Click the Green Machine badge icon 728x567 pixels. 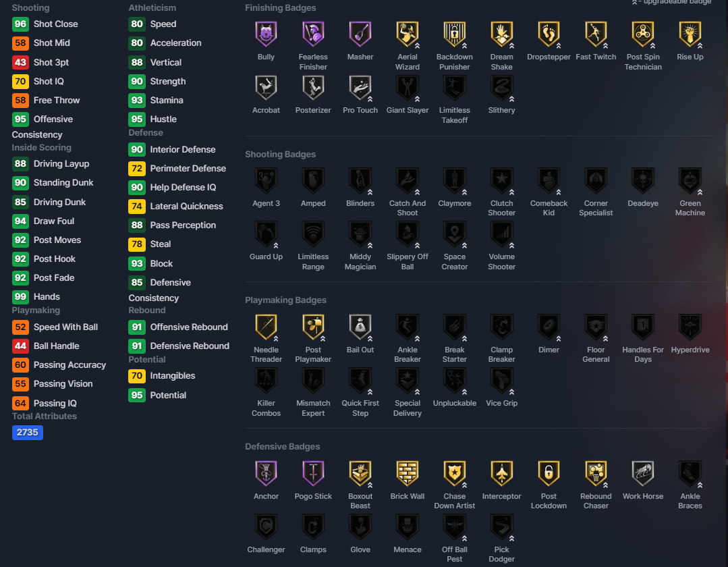690,180
